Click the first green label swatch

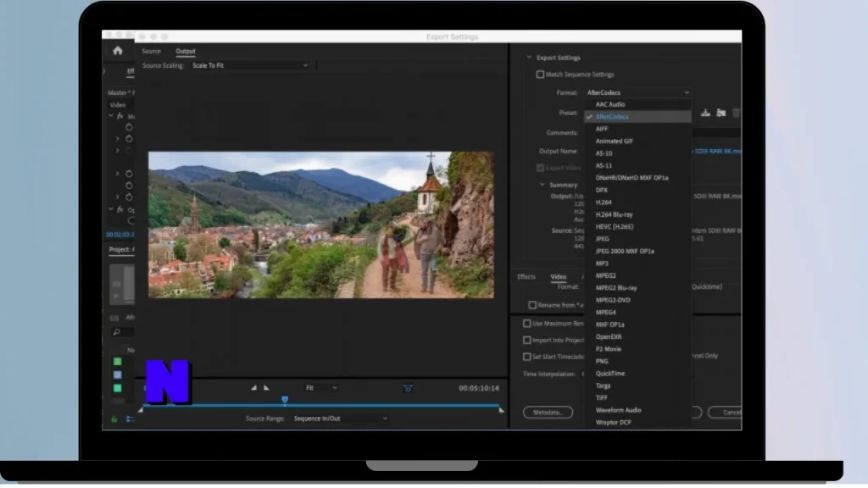pos(117,362)
